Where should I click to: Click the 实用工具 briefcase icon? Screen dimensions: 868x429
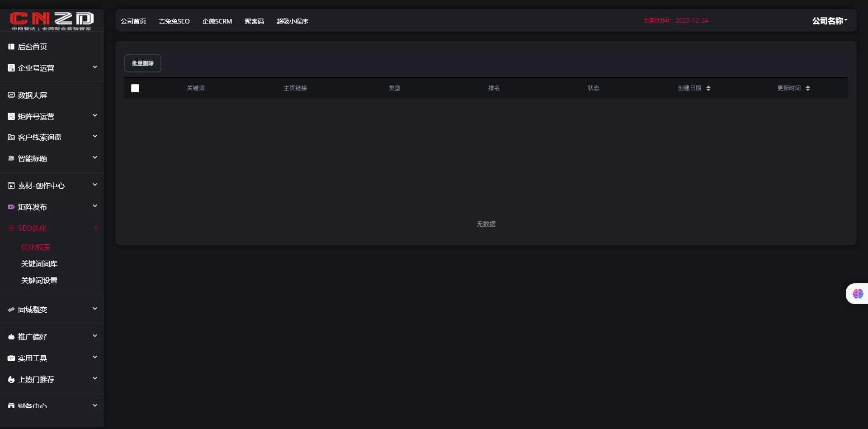tap(11, 358)
